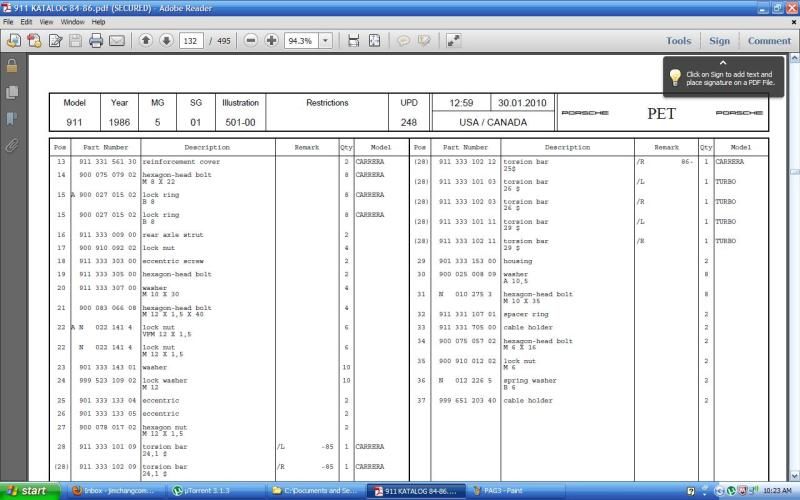Click description 'reinforcement cover'

click(x=181, y=162)
